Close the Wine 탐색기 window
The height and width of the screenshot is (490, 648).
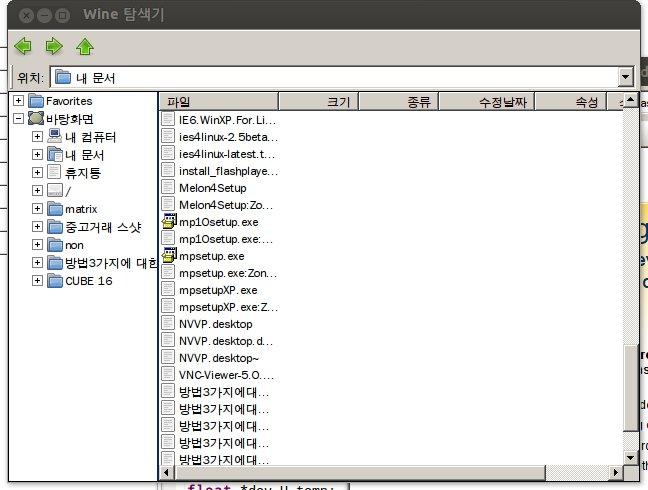[26, 16]
